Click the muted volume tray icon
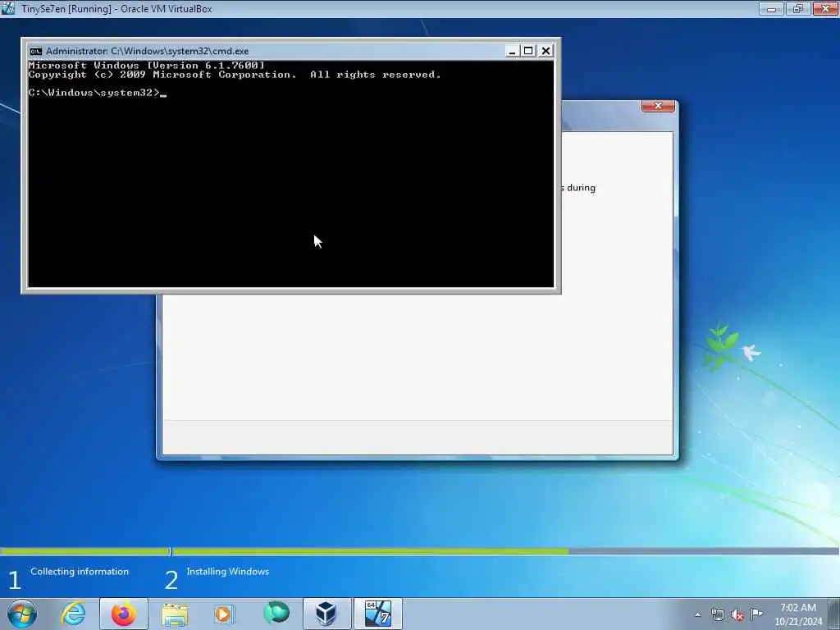The height and width of the screenshot is (630, 840). 737,615
